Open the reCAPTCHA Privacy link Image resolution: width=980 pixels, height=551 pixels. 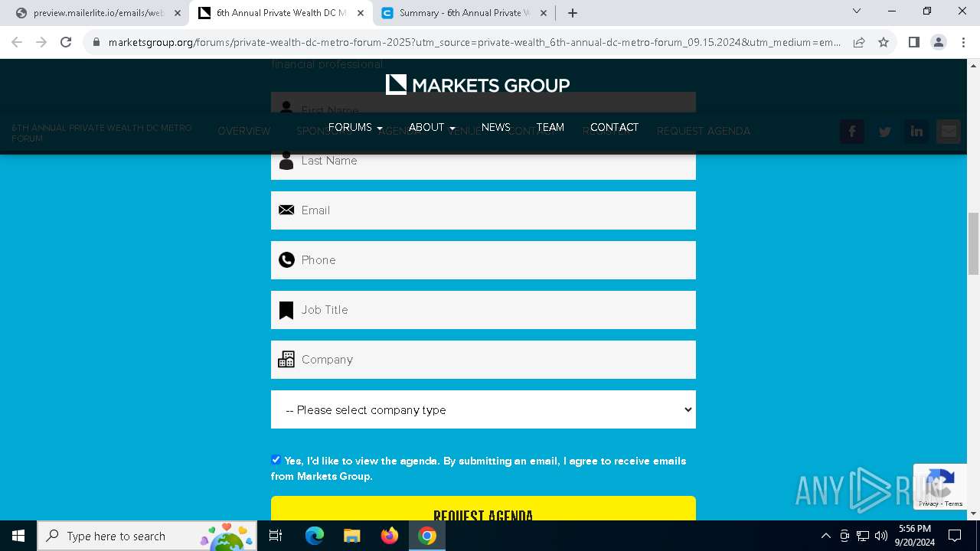[x=929, y=504]
